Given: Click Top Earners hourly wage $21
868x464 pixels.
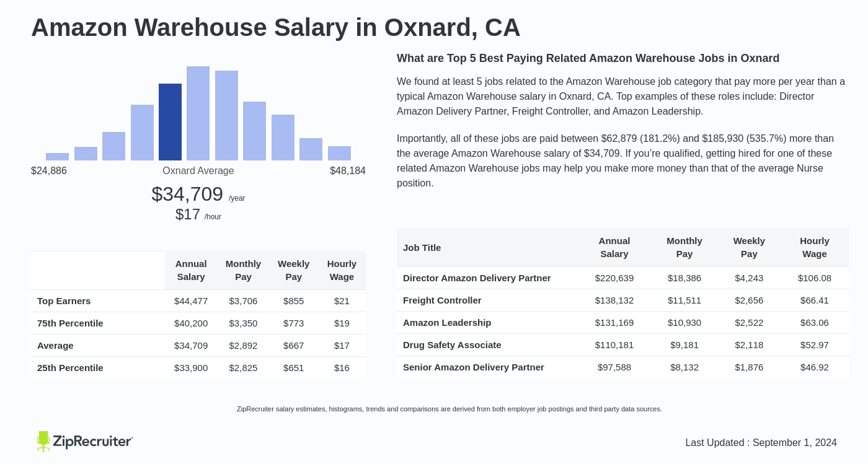Looking at the screenshot, I should pyautogui.click(x=342, y=301).
